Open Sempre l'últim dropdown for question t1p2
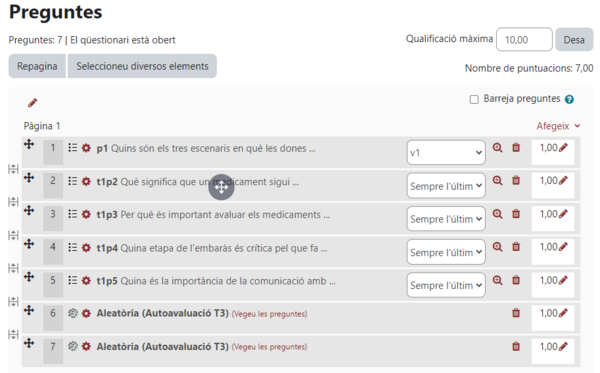 pyautogui.click(x=446, y=186)
